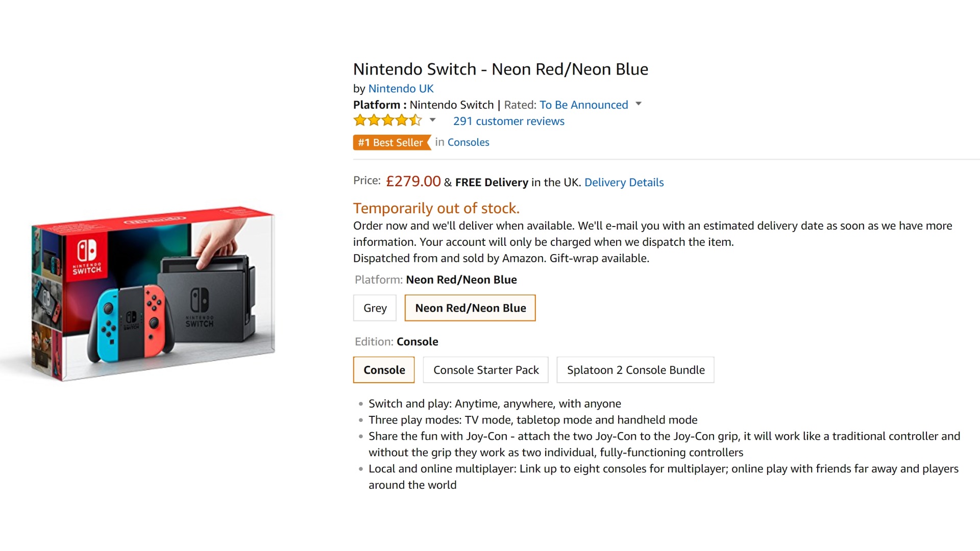Pick the Splatoon 2 Console Bundle edition
This screenshot has height=551, width=980.
pos(635,370)
